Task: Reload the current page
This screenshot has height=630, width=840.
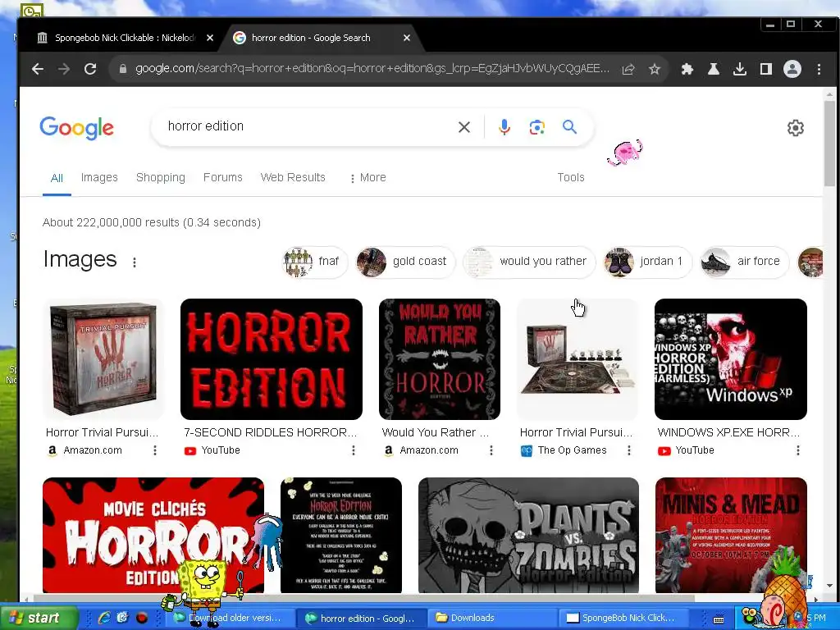Action: click(x=90, y=69)
